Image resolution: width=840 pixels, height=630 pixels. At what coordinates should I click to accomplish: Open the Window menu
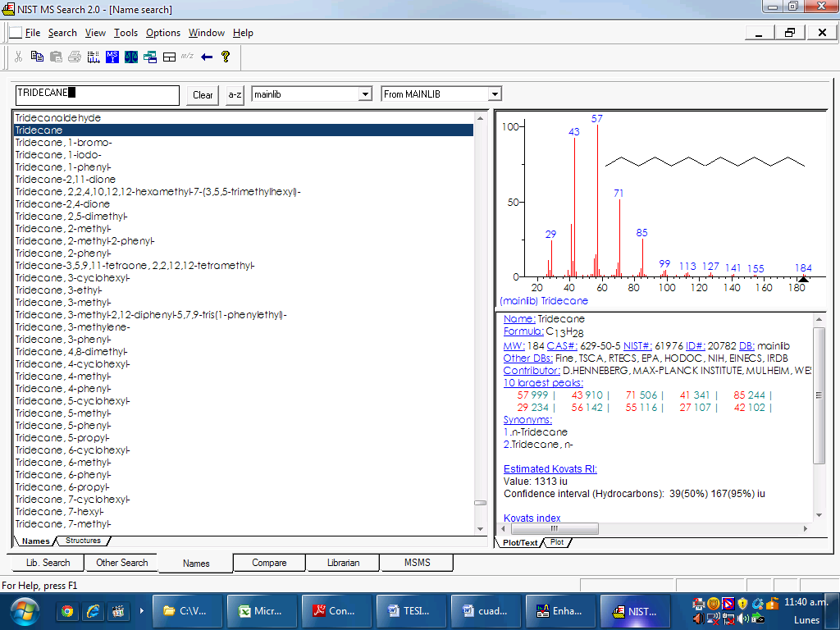pyautogui.click(x=206, y=33)
